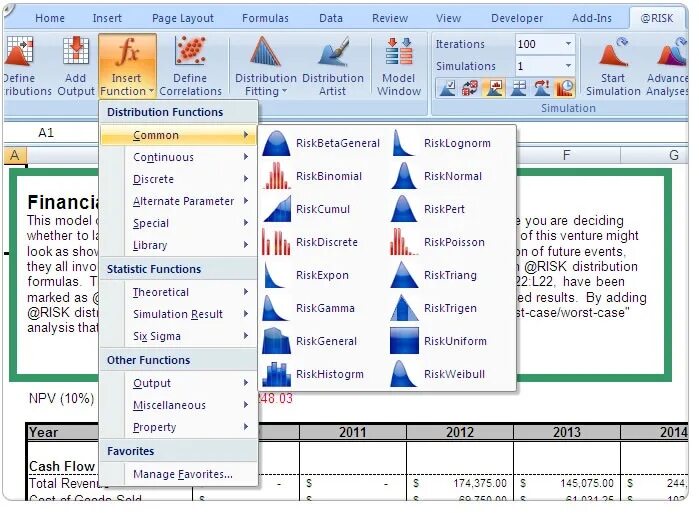Insert the RiskBinomial distribution

pos(321,176)
